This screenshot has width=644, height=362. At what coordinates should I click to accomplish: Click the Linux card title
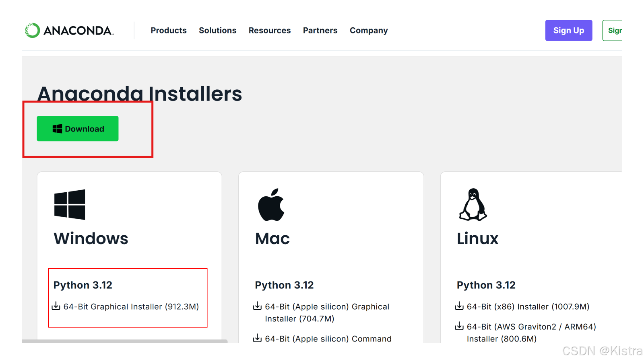point(477,239)
